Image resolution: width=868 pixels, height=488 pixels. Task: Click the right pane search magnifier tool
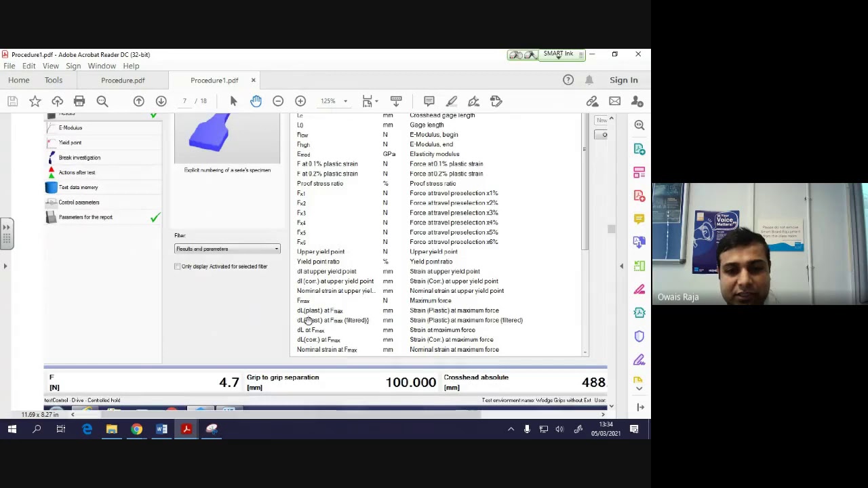(x=639, y=125)
